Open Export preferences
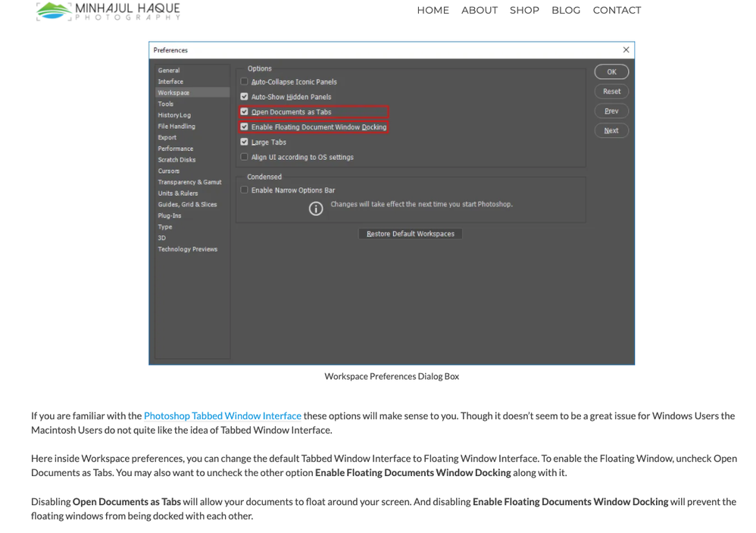This screenshot has height=533, width=756. (x=167, y=137)
